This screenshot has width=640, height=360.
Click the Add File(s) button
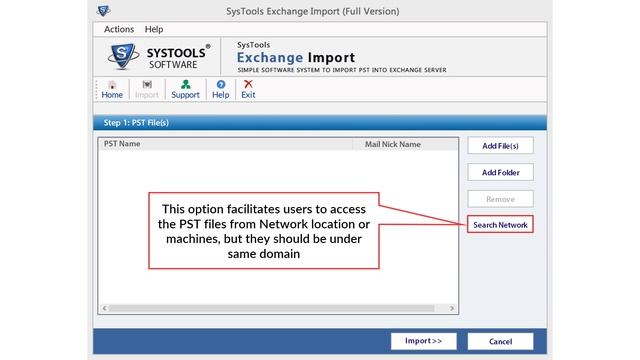pos(500,146)
